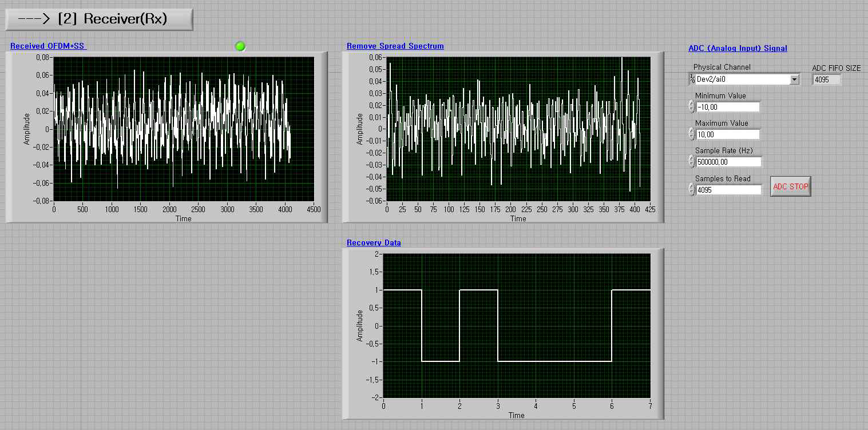Click Amplitude label of Recovery Data graph
868x430 pixels.
[360, 325]
